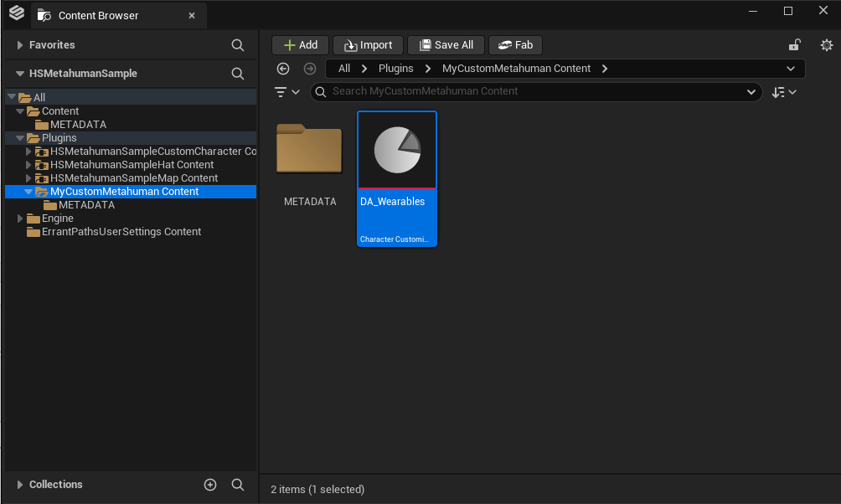This screenshot has width=841, height=504.
Task: Expand HSMetahumanSampleCustomCharacter plugin folder arrow
Action: coord(28,152)
